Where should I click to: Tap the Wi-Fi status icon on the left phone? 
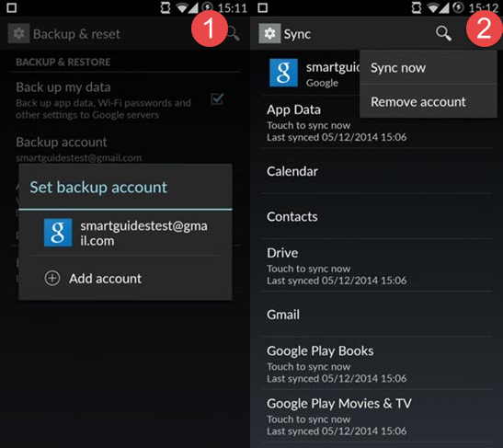[x=182, y=7]
